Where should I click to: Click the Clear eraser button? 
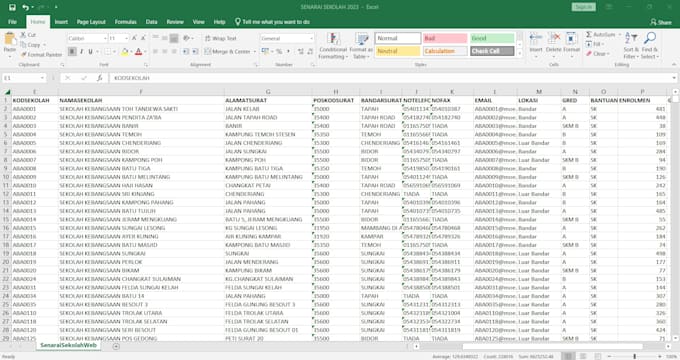598,54
